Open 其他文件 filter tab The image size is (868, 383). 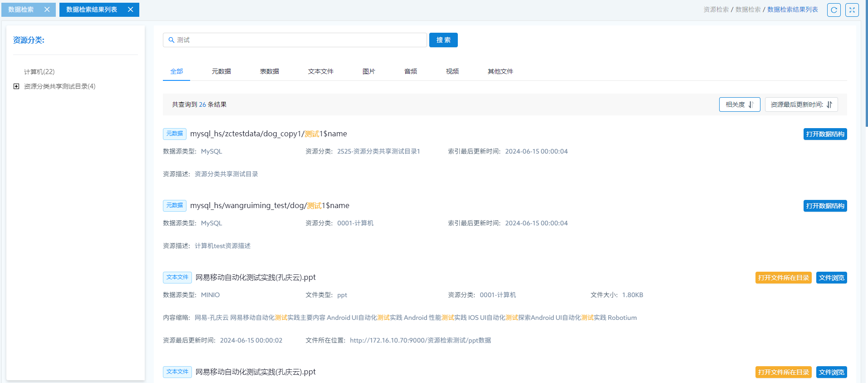500,71
